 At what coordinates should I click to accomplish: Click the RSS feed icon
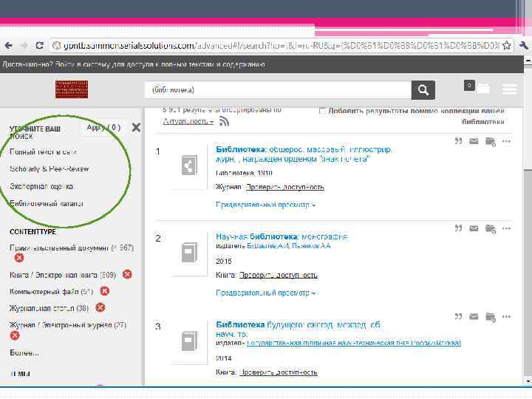[224, 121]
